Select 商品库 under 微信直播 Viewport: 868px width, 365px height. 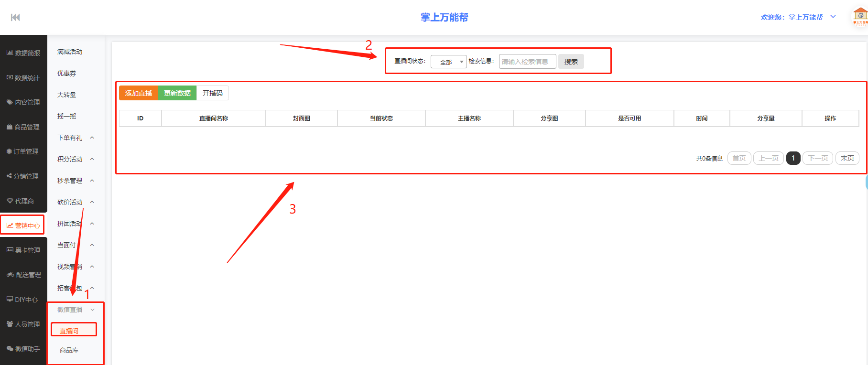click(x=69, y=350)
